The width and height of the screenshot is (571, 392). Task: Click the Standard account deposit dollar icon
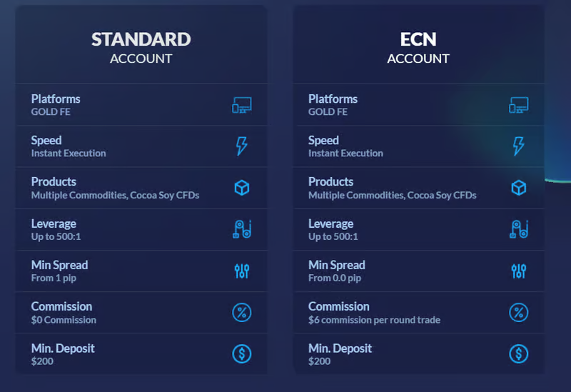click(242, 353)
